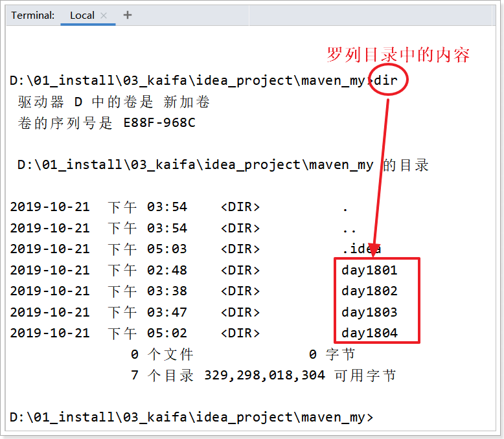
Task: Click the typed dir command text
Action: pos(385,80)
